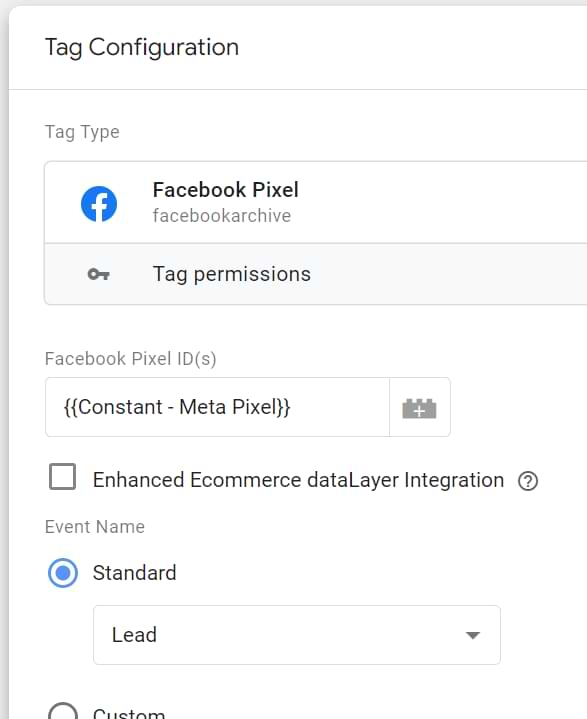Viewport: 587px width, 719px height.
Task: Click the Enhanced Ecommerce dataLayer Integration label
Action: 299,480
